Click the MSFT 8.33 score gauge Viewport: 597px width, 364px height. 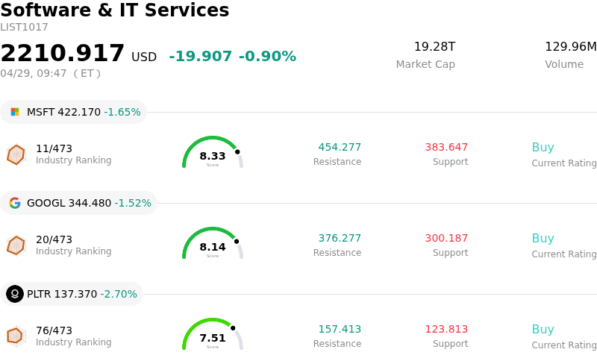(213, 154)
